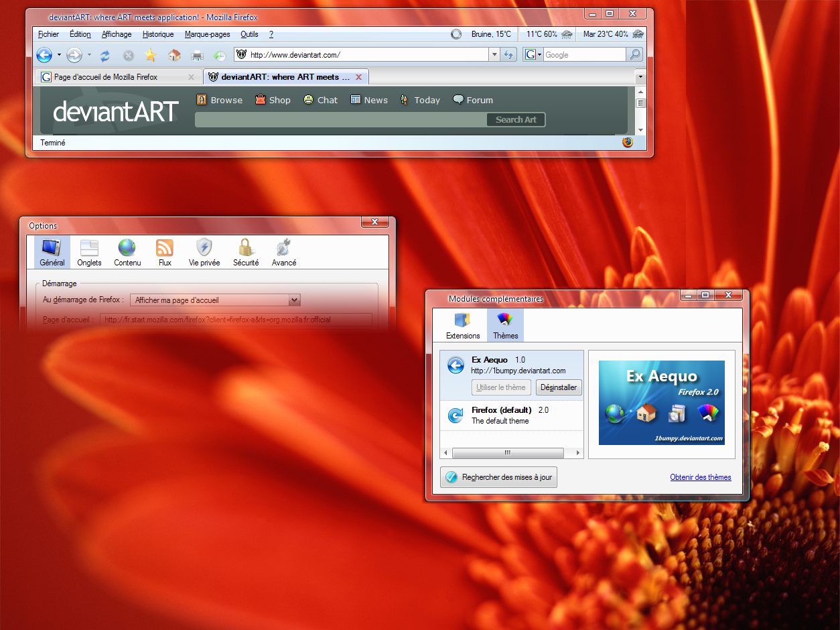Open Browse on the deviantART page
The height and width of the screenshot is (630, 840).
(x=220, y=100)
